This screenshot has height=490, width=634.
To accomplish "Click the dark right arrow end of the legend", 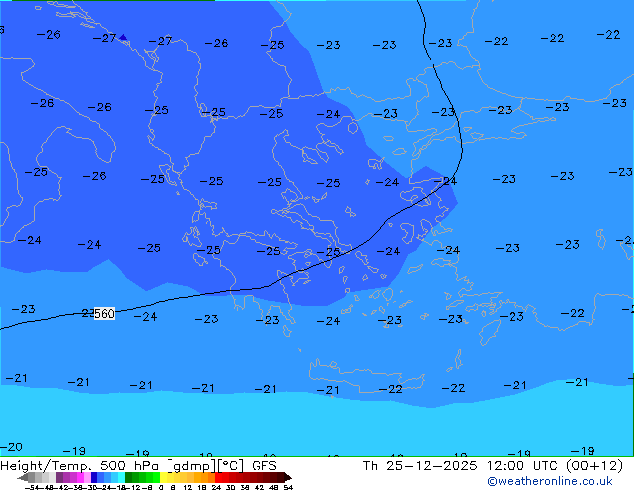I will [x=288, y=477].
